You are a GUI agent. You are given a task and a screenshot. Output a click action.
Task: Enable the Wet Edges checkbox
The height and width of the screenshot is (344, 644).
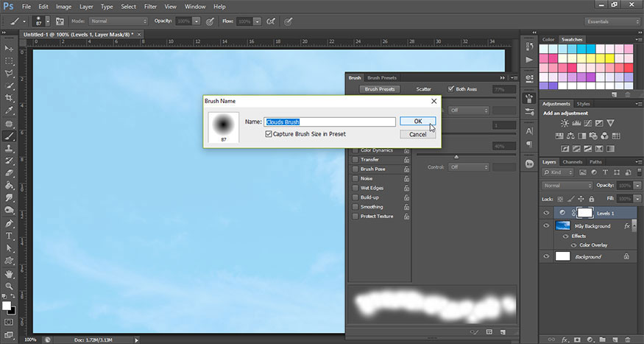[x=355, y=188]
